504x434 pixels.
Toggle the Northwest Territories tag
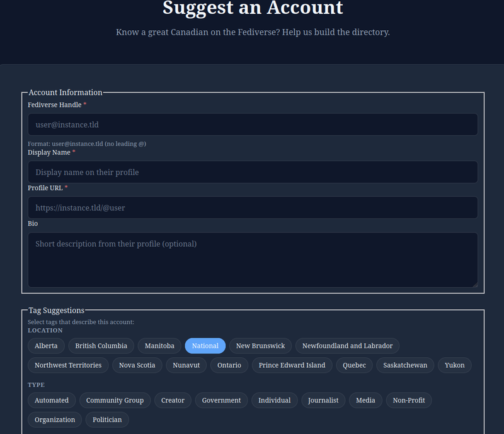click(67, 365)
